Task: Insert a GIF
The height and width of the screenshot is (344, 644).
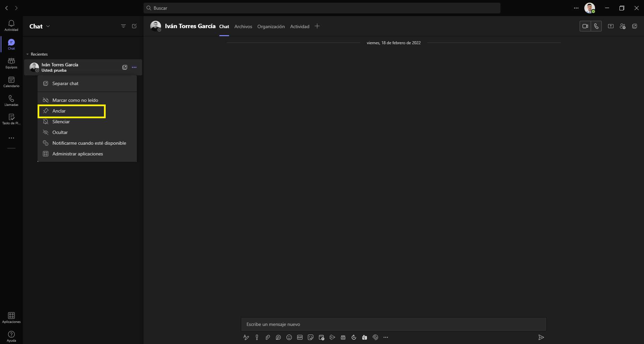Action: (x=300, y=337)
